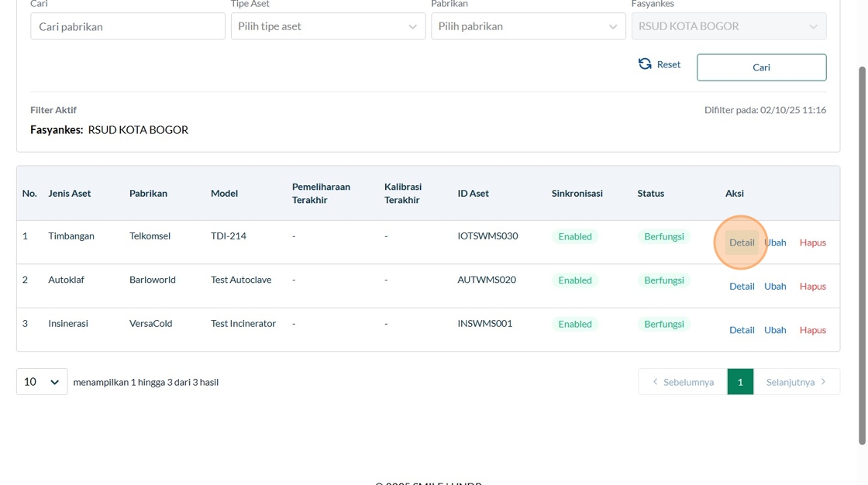Go to Sebelumnya previous page
Screen dimensions: 868x485
(x=683, y=382)
